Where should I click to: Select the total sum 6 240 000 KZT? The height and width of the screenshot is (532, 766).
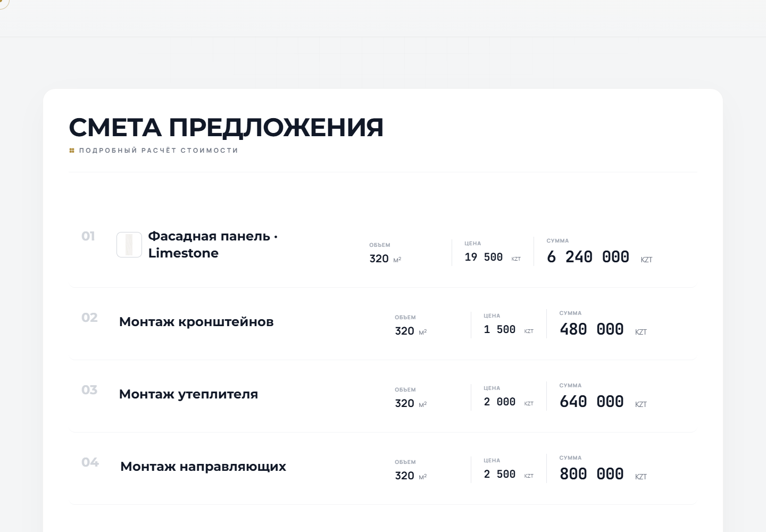600,257
